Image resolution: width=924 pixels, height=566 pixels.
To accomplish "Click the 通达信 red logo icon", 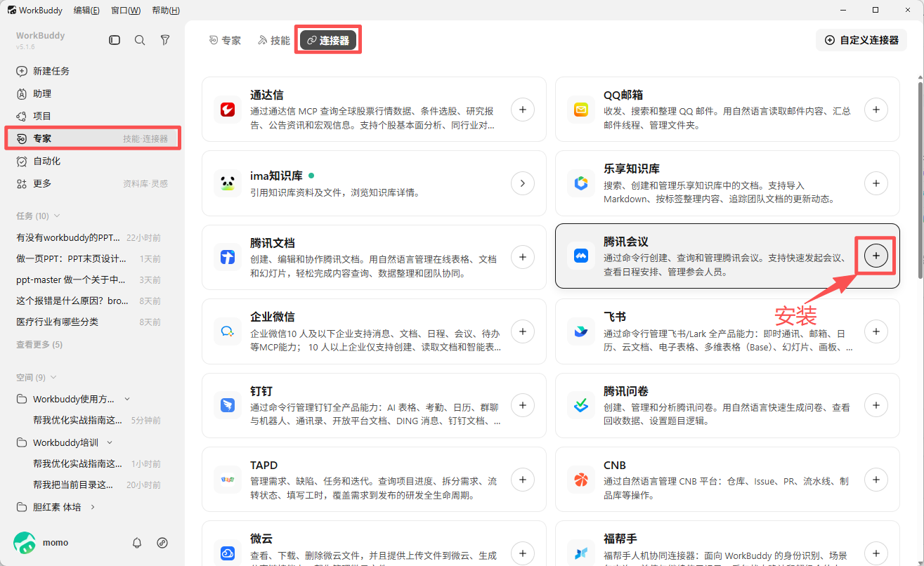I will point(228,110).
